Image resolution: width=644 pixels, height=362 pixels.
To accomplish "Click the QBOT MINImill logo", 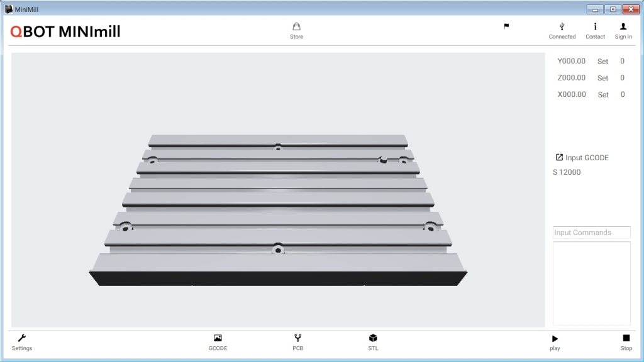I will (x=65, y=31).
